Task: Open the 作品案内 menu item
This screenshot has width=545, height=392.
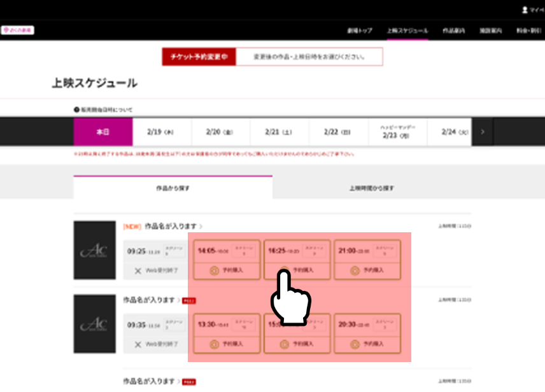Action: [x=453, y=31]
